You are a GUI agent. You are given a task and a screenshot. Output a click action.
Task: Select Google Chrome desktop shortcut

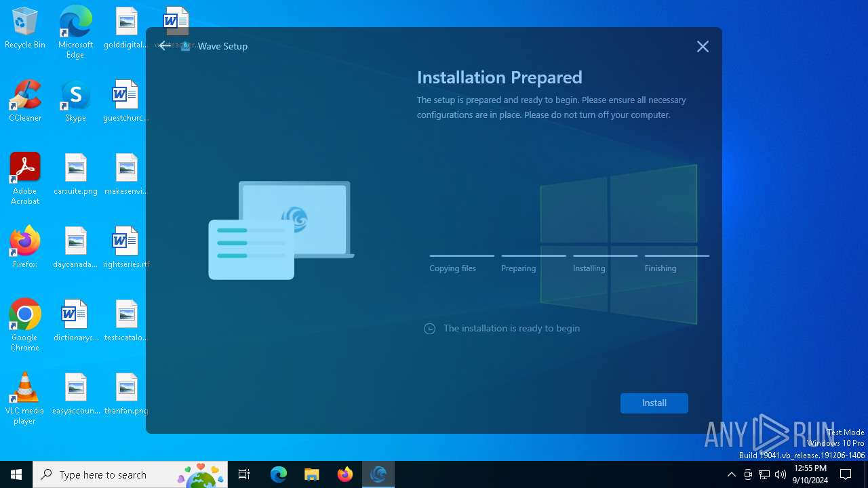[x=25, y=325]
